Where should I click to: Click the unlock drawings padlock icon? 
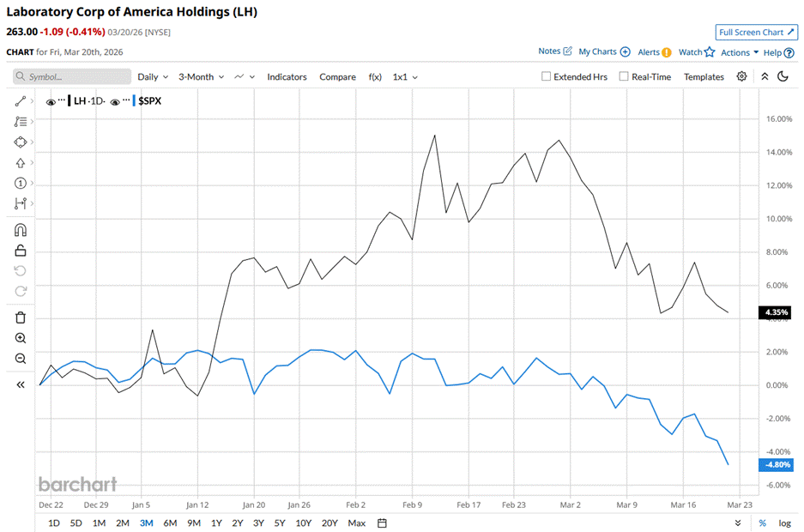(x=21, y=251)
